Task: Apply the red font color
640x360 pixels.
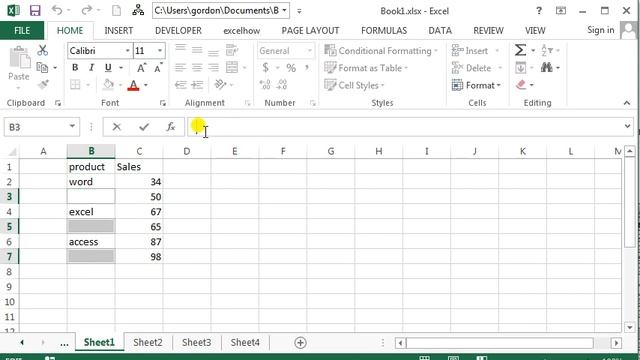Action: coord(133,85)
